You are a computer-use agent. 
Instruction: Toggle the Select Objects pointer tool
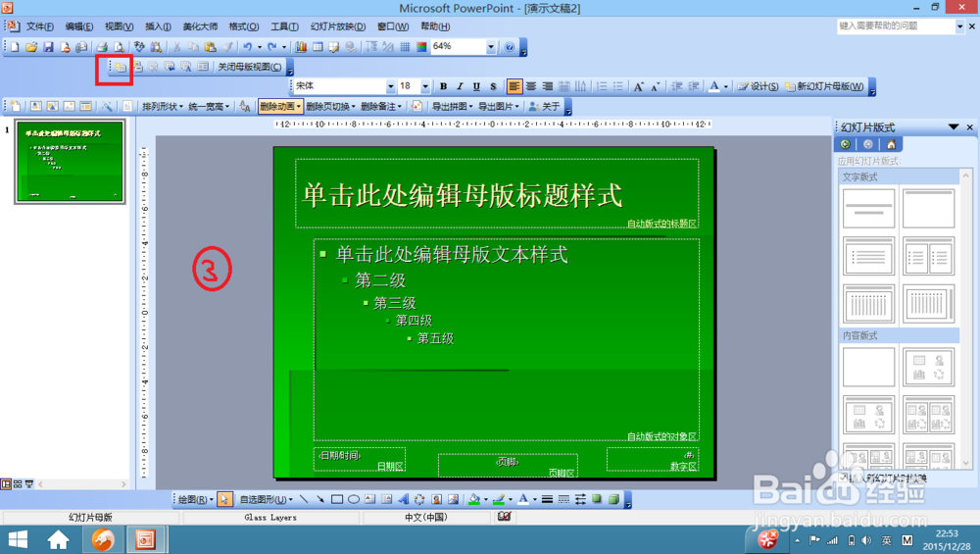tap(224, 499)
